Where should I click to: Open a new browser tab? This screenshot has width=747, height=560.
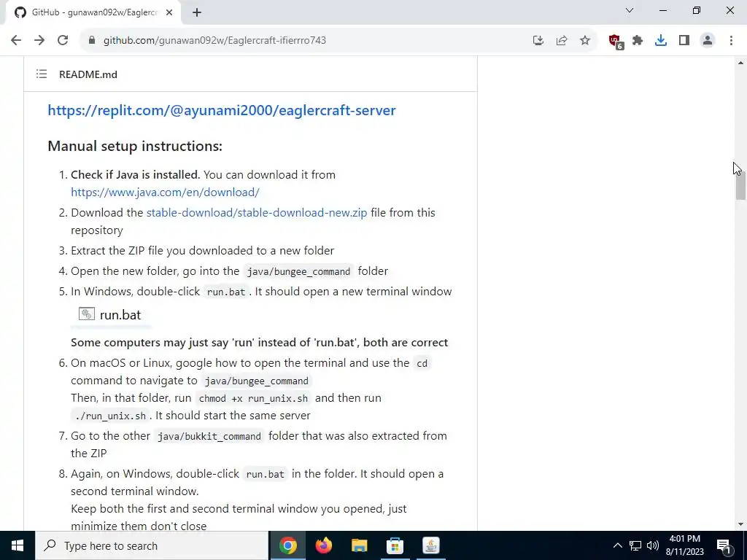(x=197, y=12)
